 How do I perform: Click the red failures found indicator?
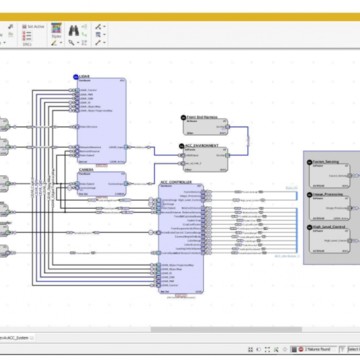pos(314,349)
